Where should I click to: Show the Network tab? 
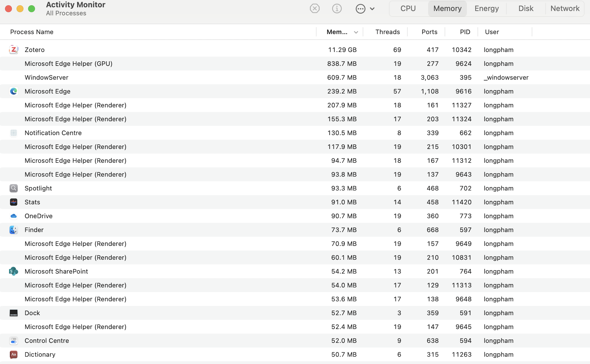[565, 9]
